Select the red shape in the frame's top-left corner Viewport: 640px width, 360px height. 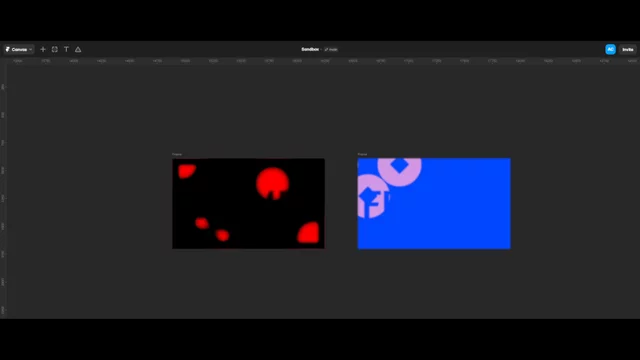[186, 171]
